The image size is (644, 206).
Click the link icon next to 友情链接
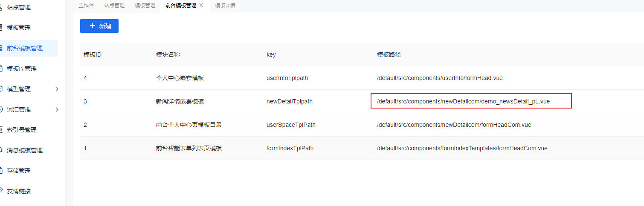pyautogui.click(x=1, y=191)
